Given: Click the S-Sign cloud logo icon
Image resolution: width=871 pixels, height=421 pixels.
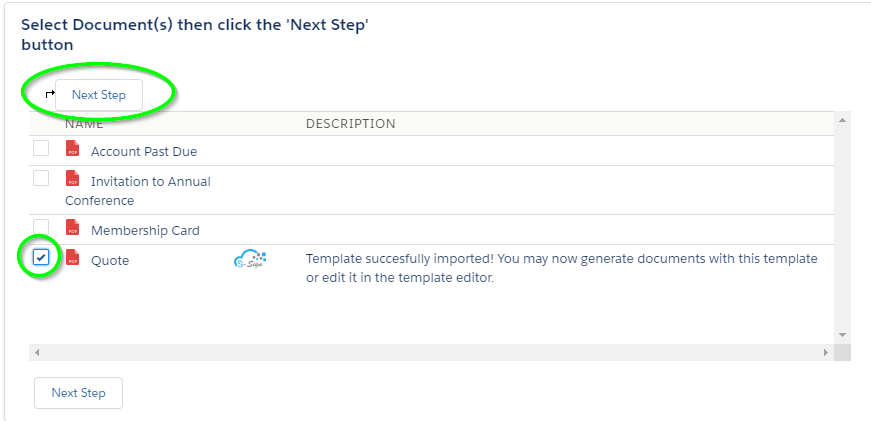Looking at the screenshot, I should click(250, 259).
